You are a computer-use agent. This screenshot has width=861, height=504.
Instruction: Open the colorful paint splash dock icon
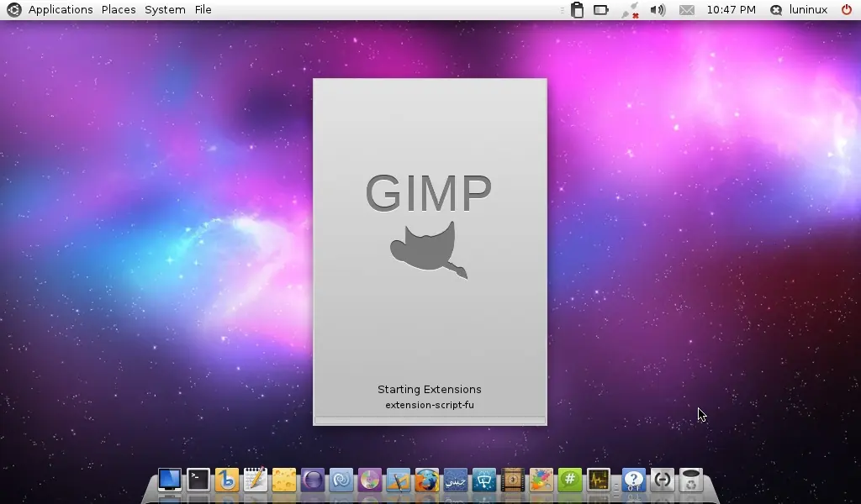[541, 480]
